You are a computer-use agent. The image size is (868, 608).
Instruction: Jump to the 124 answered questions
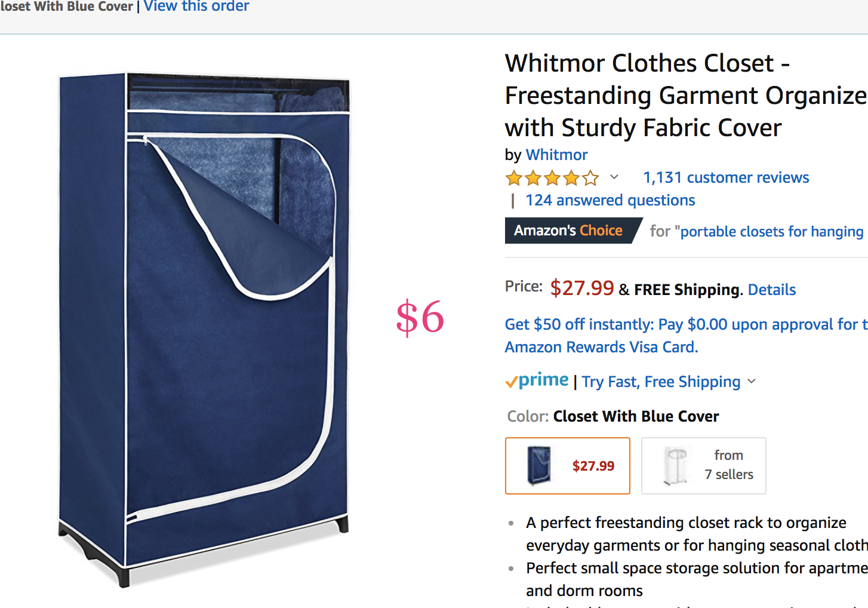point(610,200)
